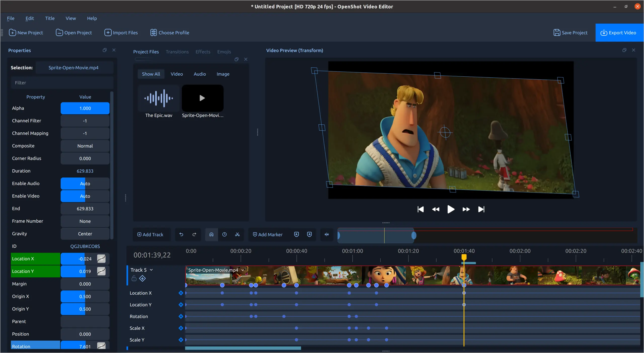Change the Composite value Normal
The height and width of the screenshot is (353, 644).
85,146
